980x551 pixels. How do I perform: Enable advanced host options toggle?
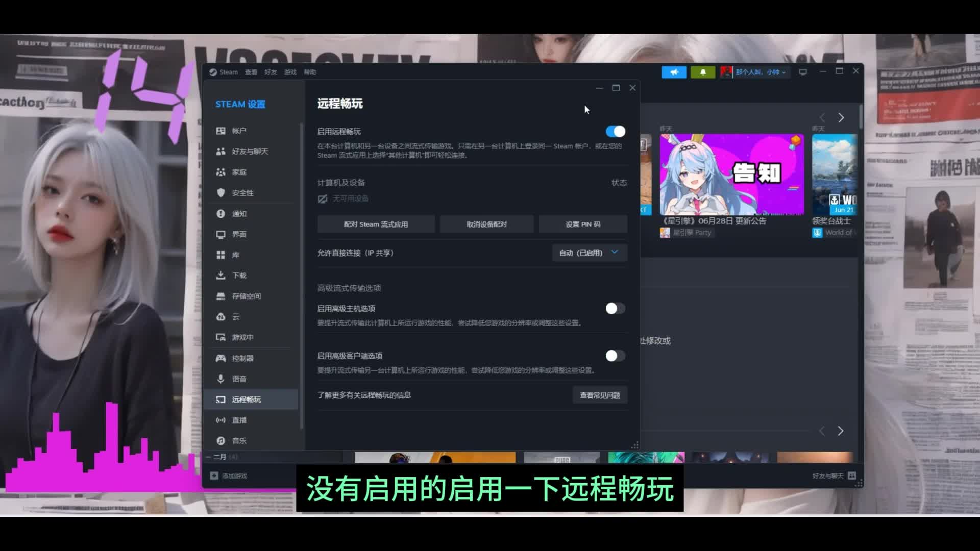tap(615, 309)
